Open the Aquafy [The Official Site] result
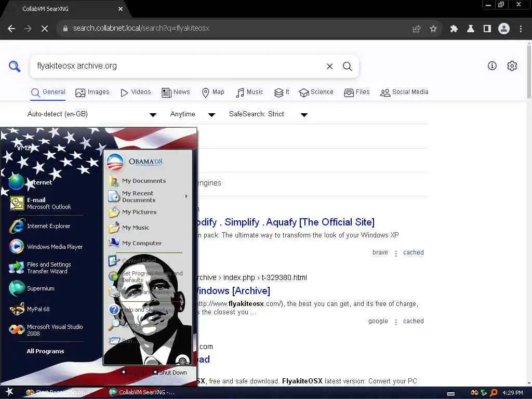Image resolution: width=532 pixels, height=399 pixels. (x=286, y=222)
